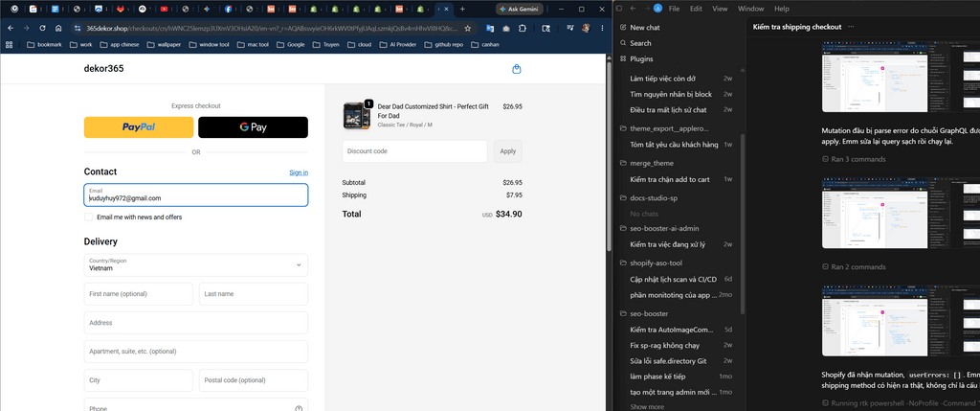This screenshot has height=411, width=980.
Task: Bookmark this page with the star icon
Action: (x=467, y=28)
